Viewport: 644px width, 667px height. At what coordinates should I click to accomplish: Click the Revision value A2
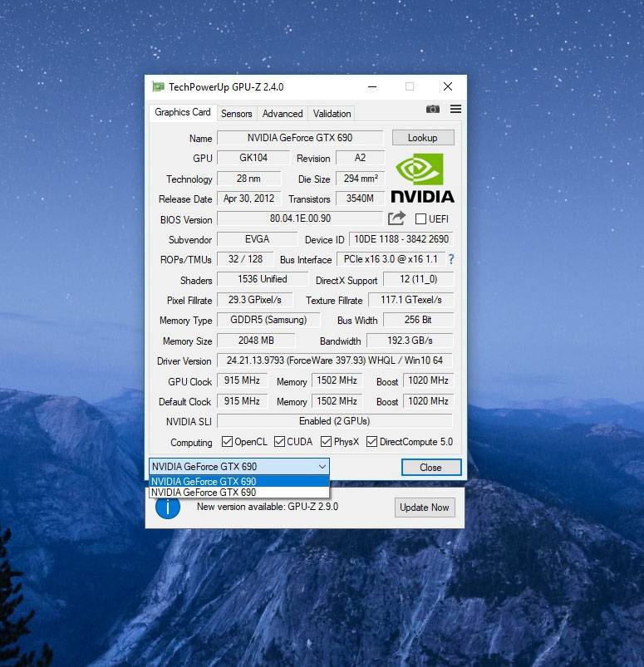360,158
